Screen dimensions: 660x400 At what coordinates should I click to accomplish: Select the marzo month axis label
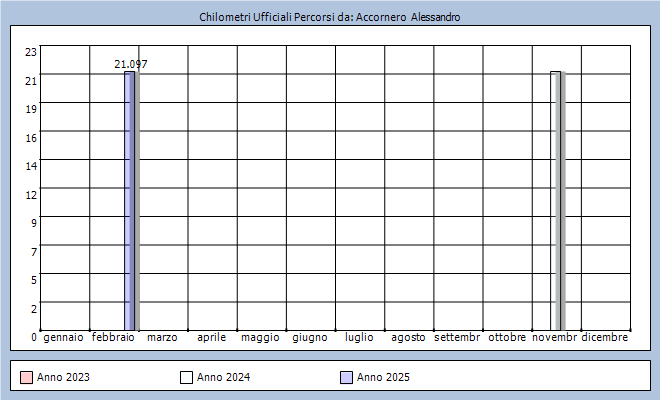(x=162, y=338)
